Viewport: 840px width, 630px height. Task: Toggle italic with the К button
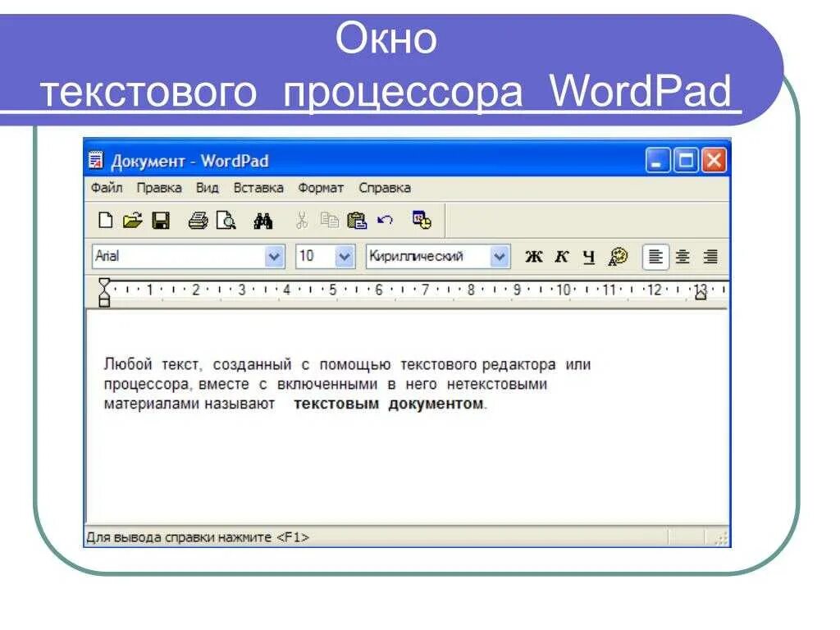pos(561,257)
